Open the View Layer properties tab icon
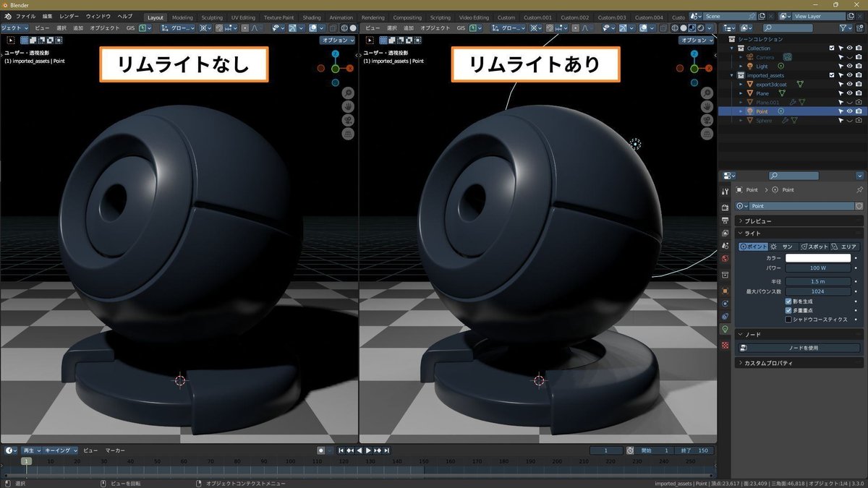Image resolution: width=868 pixels, height=488 pixels. (x=726, y=233)
